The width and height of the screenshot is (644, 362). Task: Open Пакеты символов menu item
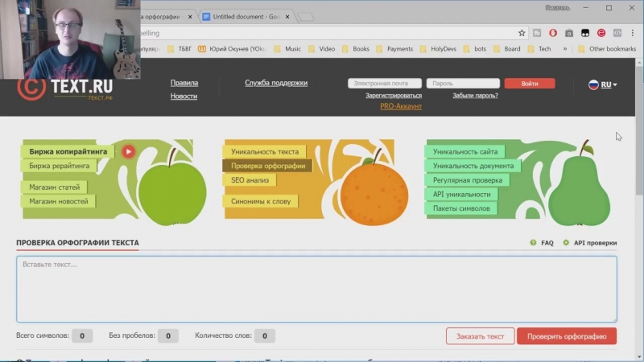461,208
